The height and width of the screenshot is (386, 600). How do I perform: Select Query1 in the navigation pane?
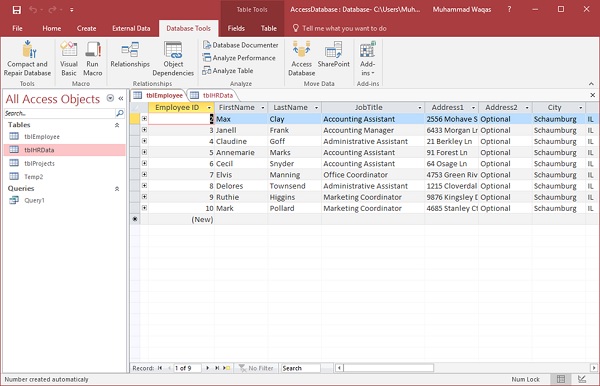point(64,200)
